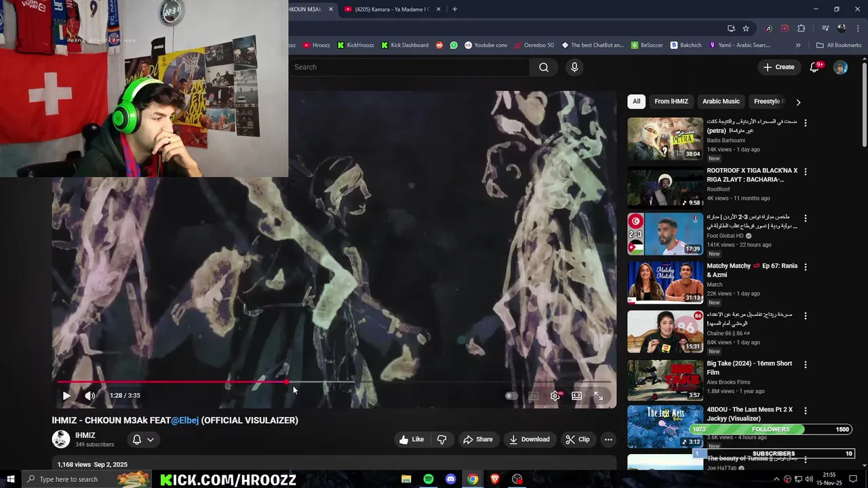Image resolution: width=868 pixels, height=488 pixels.
Task: Open YouTube notifications bell
Action: 815,67
